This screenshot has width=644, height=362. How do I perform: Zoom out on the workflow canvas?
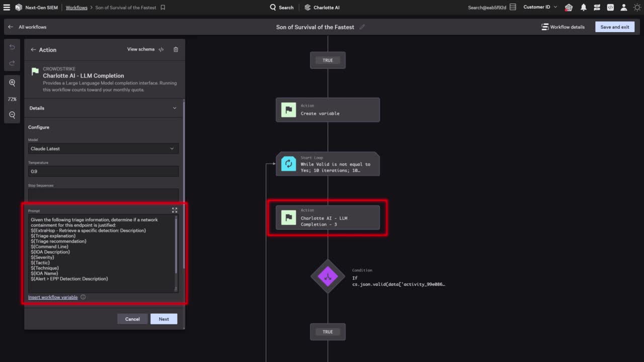pos(12,115)
